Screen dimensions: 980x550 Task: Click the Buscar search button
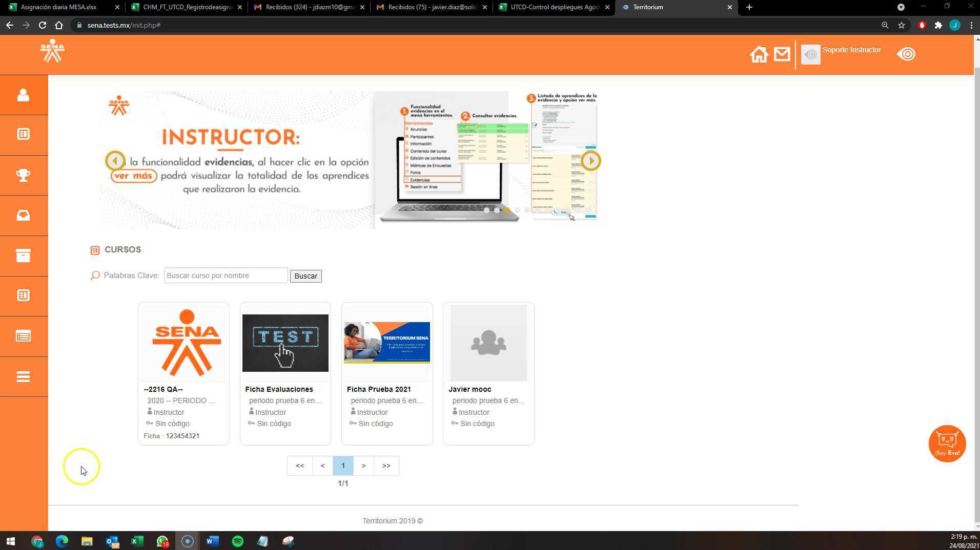point(305,276)
